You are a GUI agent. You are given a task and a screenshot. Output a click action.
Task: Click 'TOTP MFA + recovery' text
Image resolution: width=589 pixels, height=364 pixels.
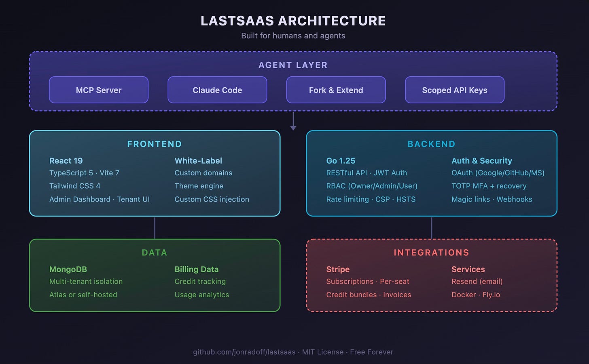pos(489,186)
